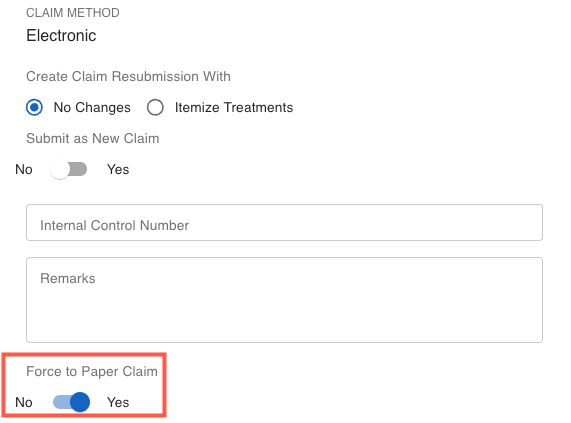The image size is (571, 423).
Task: Click the blue knob of Force to Paper switch
Action: (80, 402)
